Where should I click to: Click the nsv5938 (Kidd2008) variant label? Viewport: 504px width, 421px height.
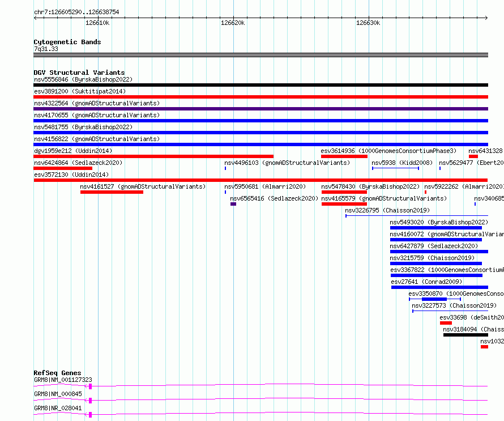tap(402, 163)
